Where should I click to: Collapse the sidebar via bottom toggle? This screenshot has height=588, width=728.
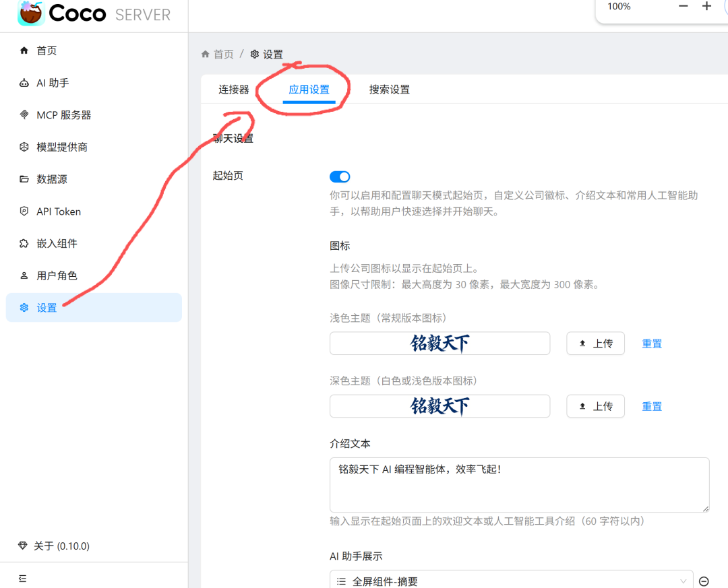click(22, 578)
